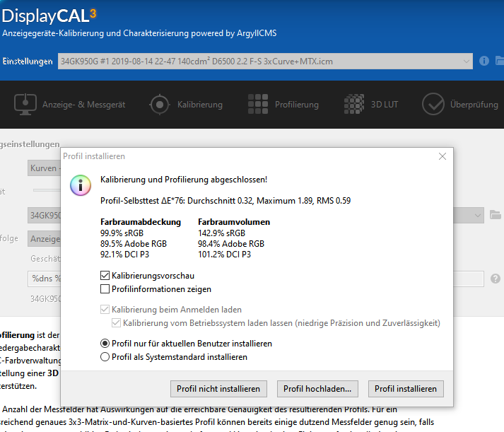Click the gray folder icon behind the dialog
This screenshot has height=432, width=504.
click(495, 215)
